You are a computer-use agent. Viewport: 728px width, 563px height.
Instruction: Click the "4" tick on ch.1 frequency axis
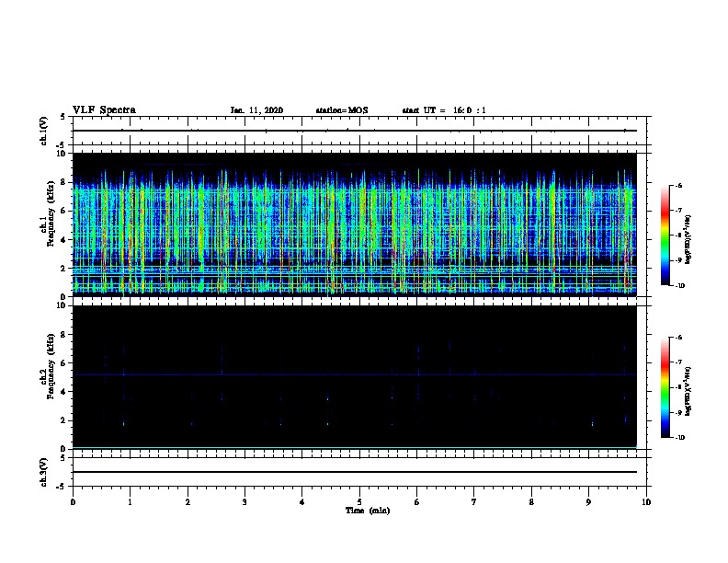[x=64, y=240]
